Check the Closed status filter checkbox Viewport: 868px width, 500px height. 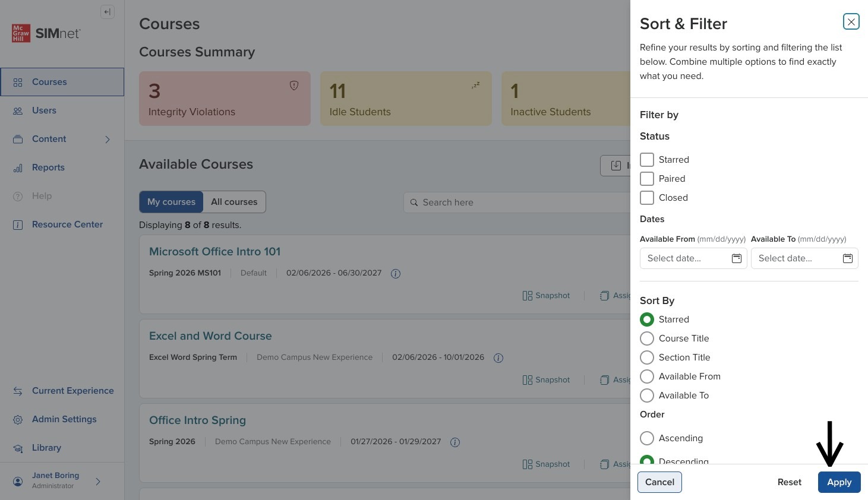647,198
